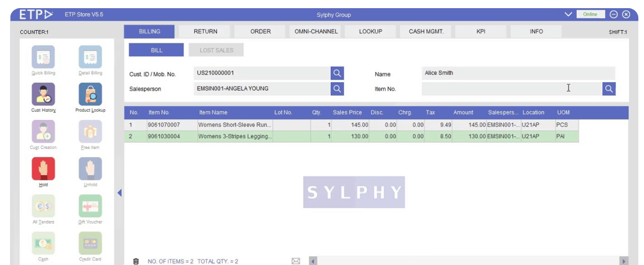The width and height of the screenshot is (644, 265).
Task: Open the LOOKUP tab
Action: pos(370,31)
